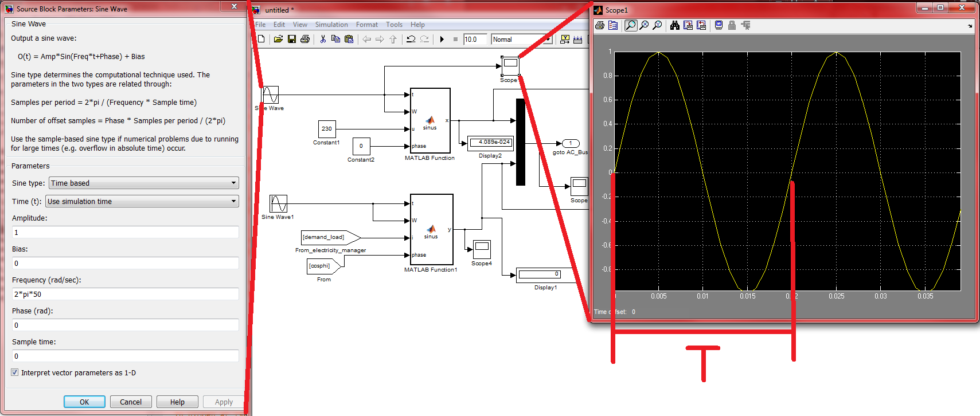This screenshot has width=980, height=416.
Task: Start simulation with the play button
Action: [442, 40]
